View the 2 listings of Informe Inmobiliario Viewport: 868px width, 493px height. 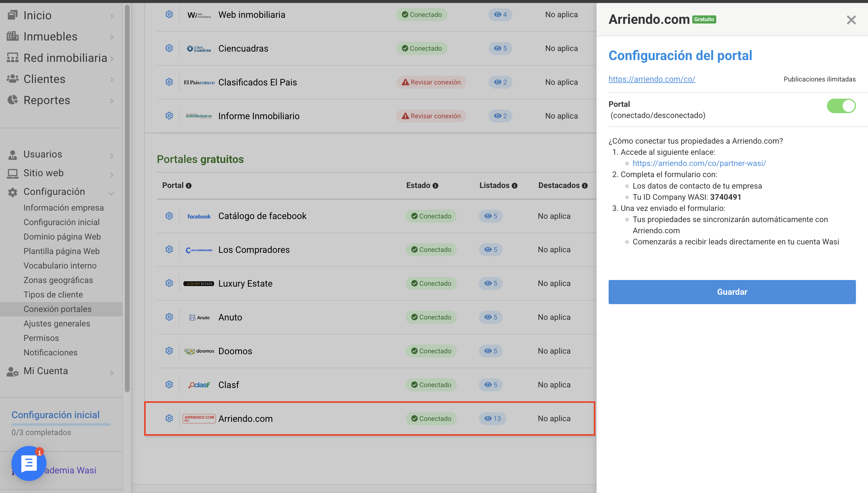(x=500, y=116)
